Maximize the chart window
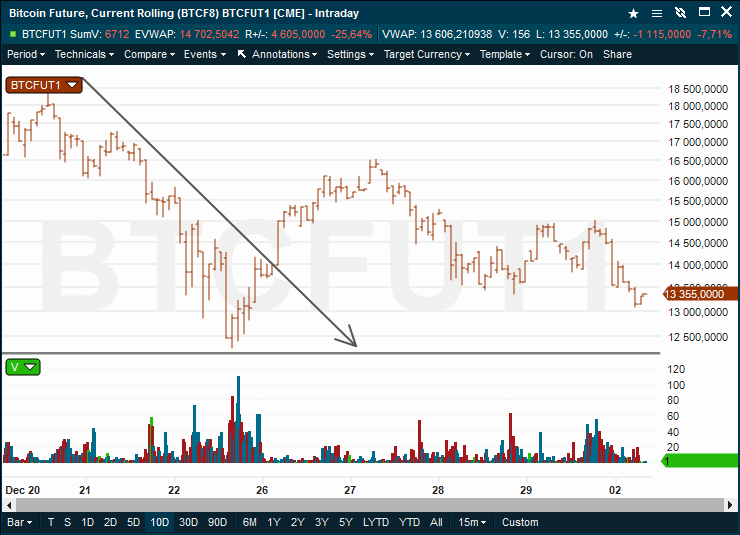Screen dimensions: 740x535 (x=704, y=12)
